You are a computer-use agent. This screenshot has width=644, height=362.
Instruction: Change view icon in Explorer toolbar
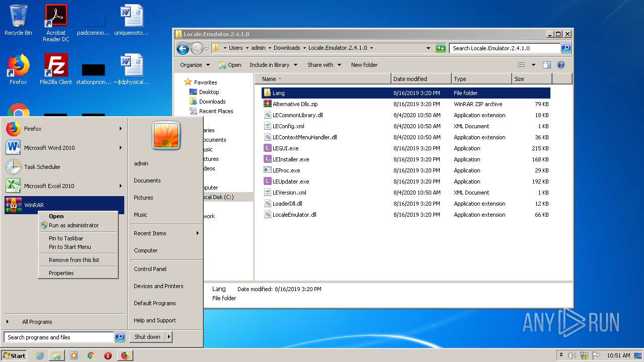521,65
